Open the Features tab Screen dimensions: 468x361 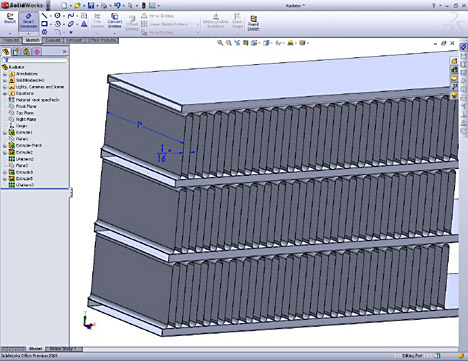tap(11, 40)
